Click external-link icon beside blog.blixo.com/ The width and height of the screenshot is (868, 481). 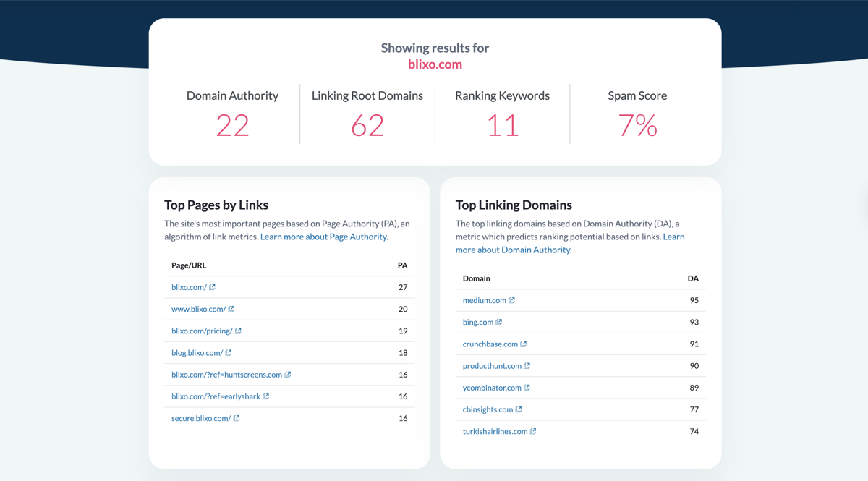pos(229,353)
